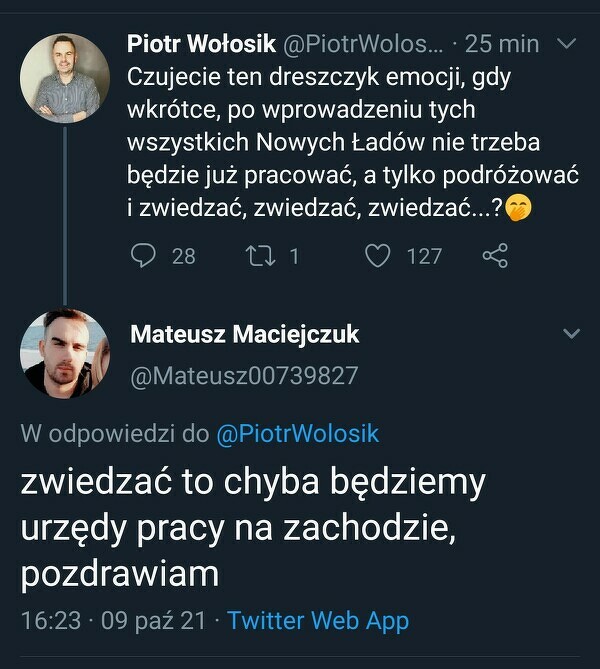Expand the chevron menu on Mateusz Maciejczuk's reply
The width and height of the screenshot is (600, 669).
[572, 333]
